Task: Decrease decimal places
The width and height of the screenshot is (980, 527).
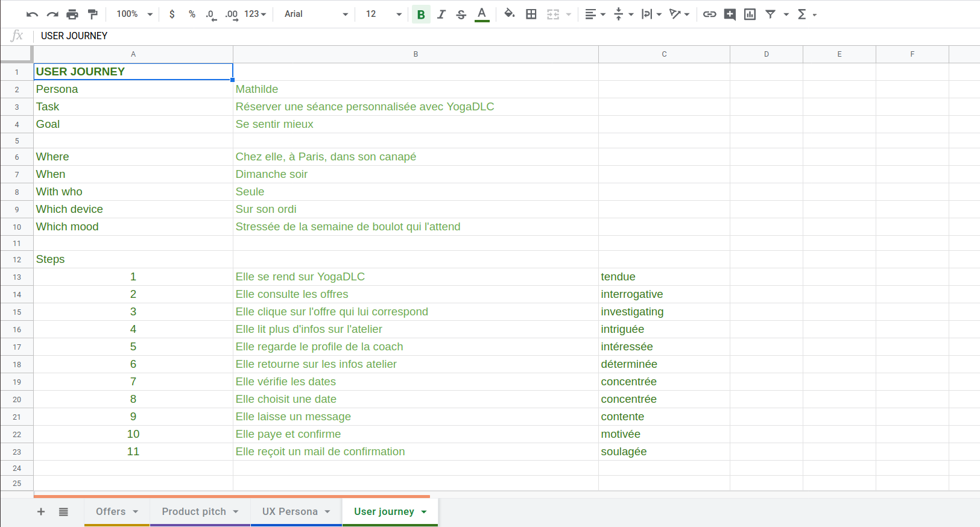Action: 211,14
